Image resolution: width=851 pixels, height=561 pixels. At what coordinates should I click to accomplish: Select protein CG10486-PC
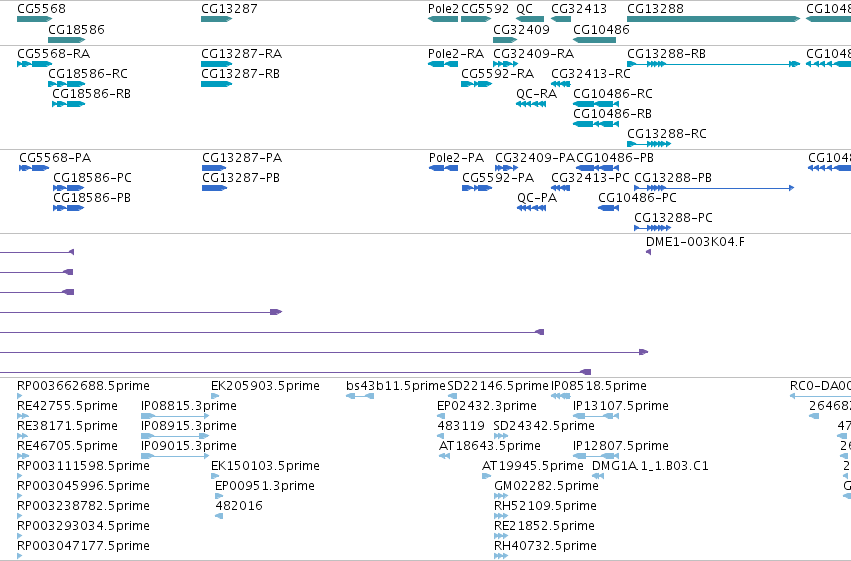[637, 198]
